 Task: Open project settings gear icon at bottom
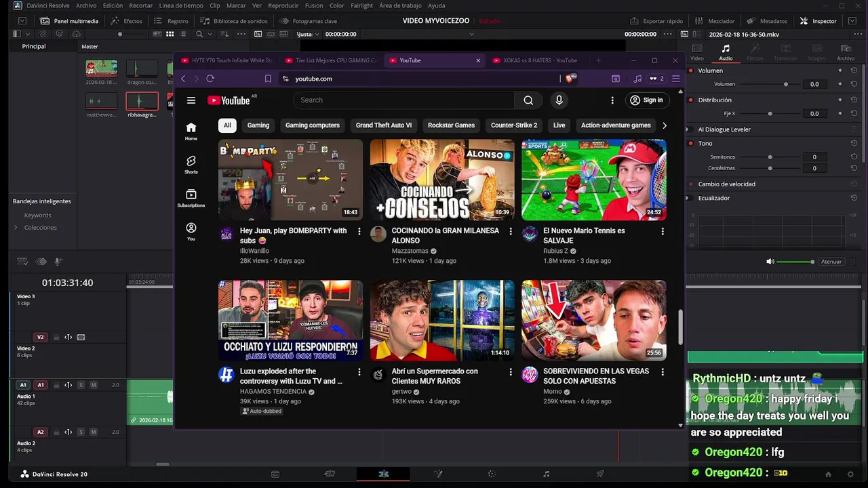[850, 474]
